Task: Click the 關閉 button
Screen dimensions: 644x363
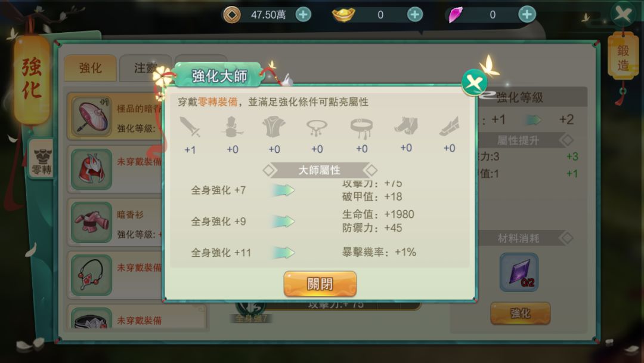Action: pos(320,284)
